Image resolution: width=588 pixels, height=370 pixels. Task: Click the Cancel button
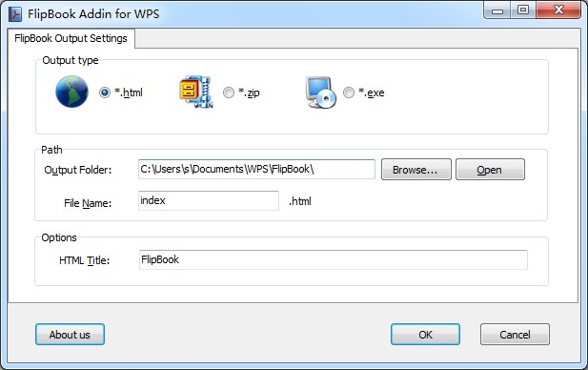pyautogui.click(x=515, y=335)
